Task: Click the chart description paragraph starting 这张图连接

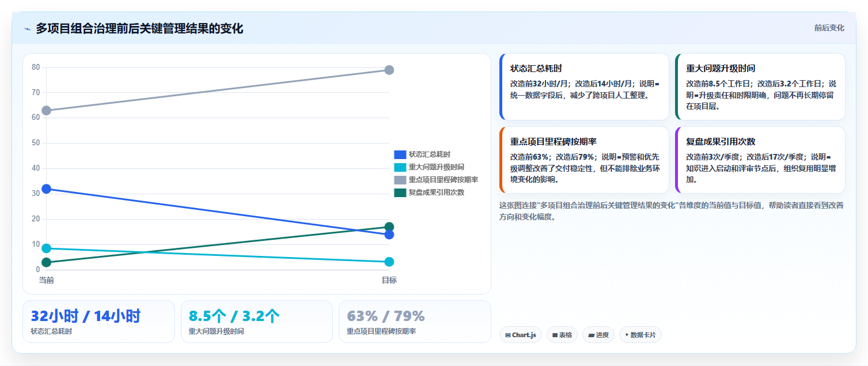Action: click(x=672, y=211)
